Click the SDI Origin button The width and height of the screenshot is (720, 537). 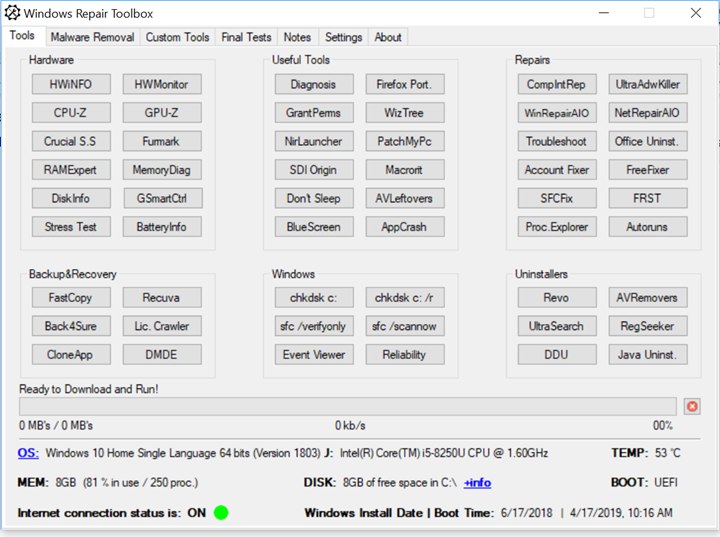[314, 170]
